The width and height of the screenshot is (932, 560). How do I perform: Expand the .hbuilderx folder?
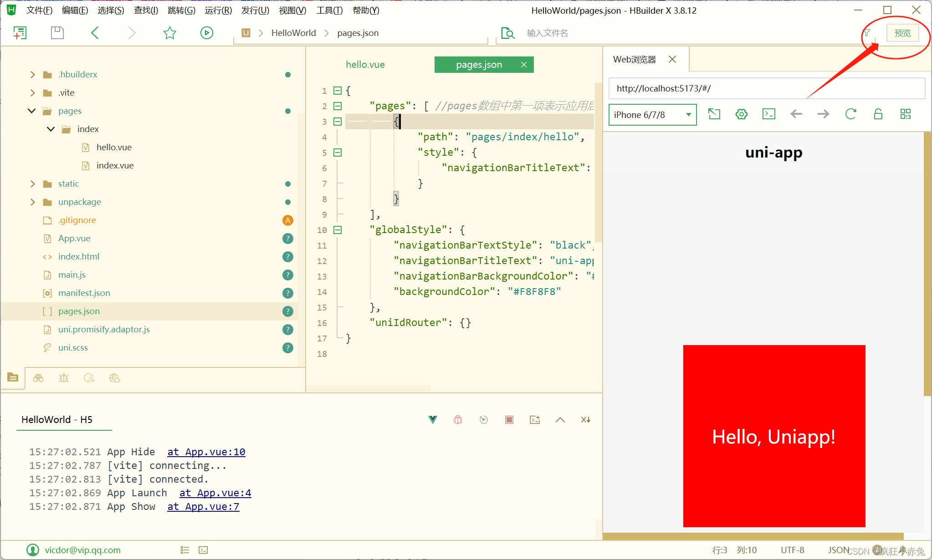(x=32, y=74)
